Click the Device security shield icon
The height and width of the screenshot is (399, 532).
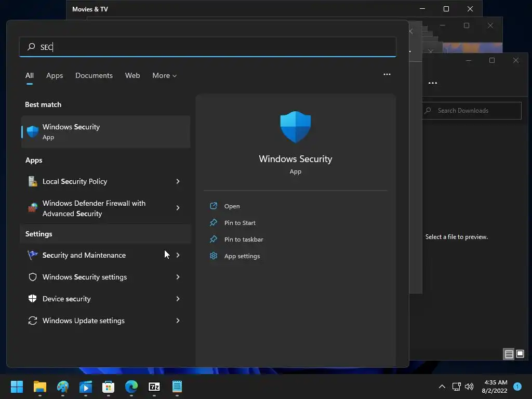tap(33, 299)
